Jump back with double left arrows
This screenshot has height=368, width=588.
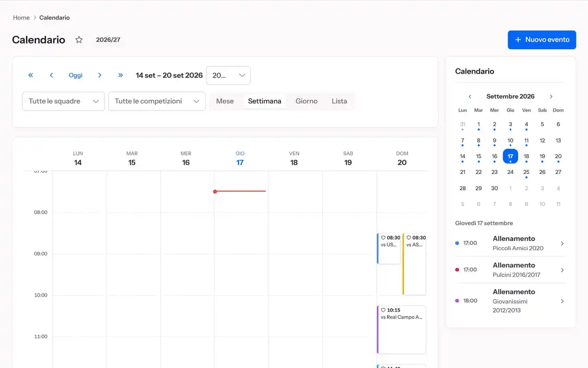(31, 75)
